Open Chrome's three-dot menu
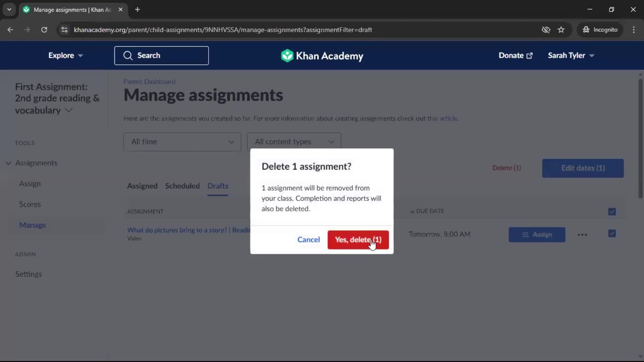Screen dimensions: 644x362 [634, 30]
